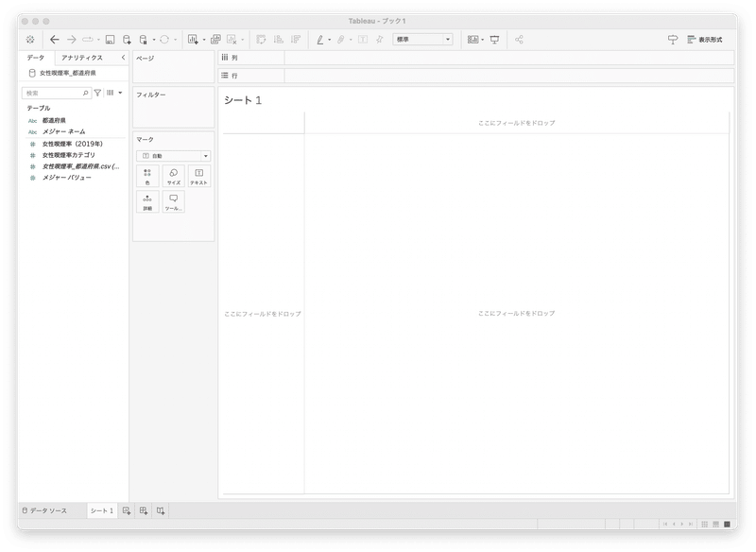Switch to the データ tab
The width and height of the screenshot is (756, 552).
[x=36, y=58]
